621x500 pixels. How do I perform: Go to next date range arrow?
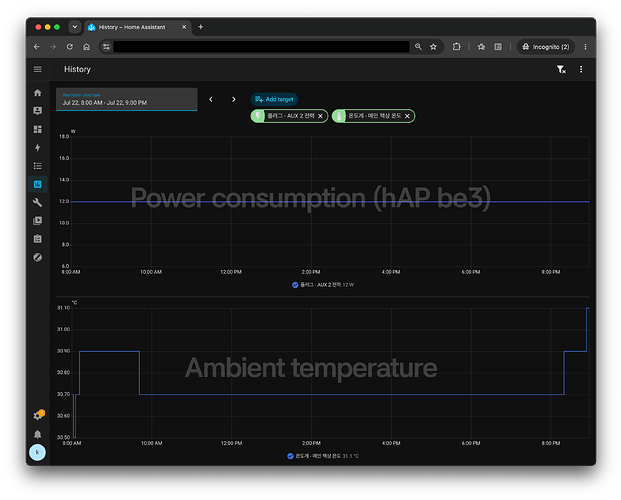[234, 99]
